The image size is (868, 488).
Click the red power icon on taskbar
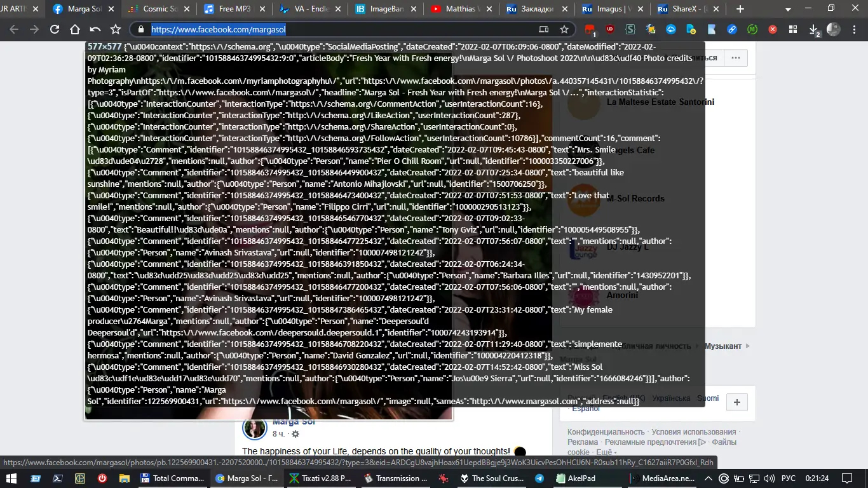pyautogui.click(x=102, y=478)
